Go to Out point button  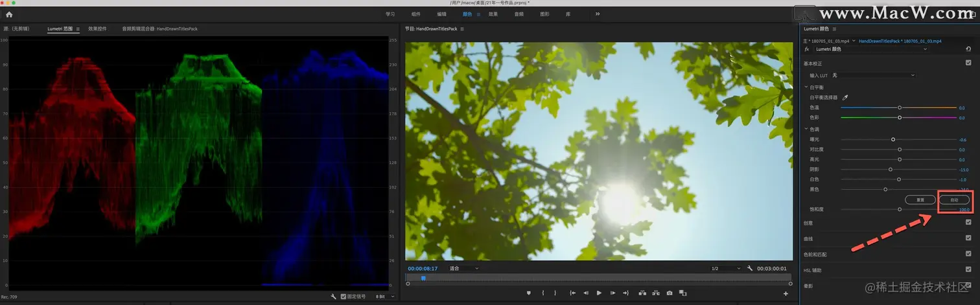point(625,293)
